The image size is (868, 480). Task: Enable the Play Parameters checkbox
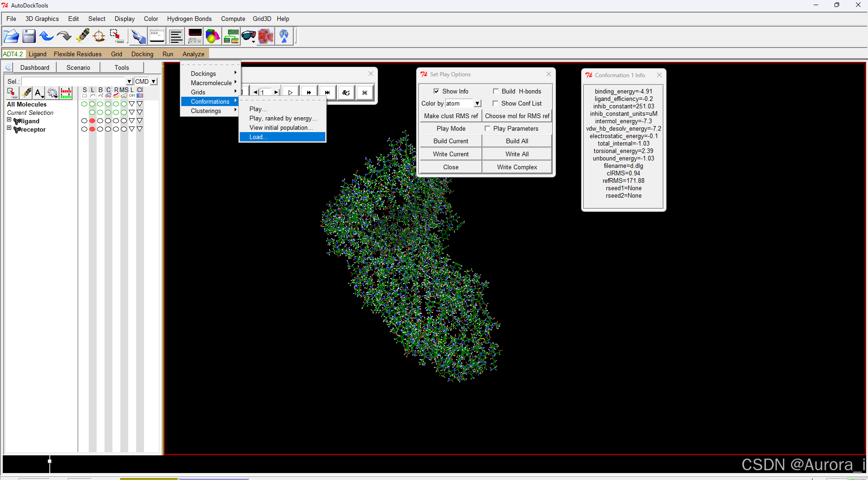pyautogui.click(x=487, y=128)
